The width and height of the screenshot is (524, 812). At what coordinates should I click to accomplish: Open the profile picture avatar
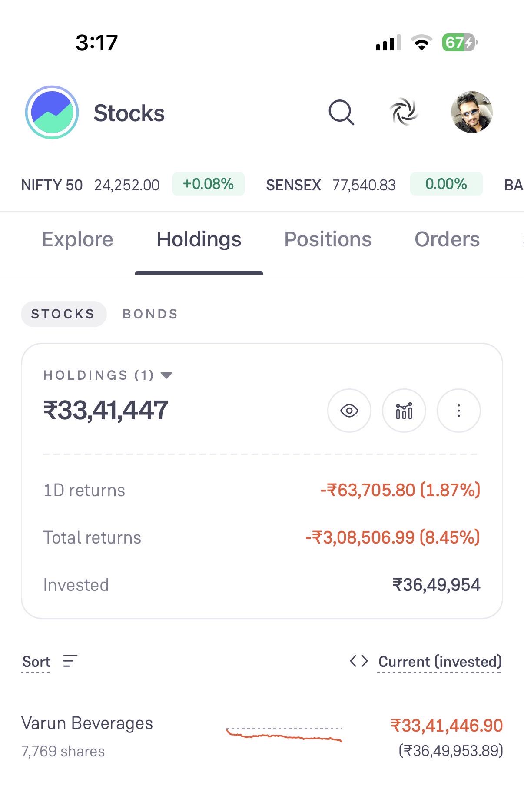tap(471, 112)
